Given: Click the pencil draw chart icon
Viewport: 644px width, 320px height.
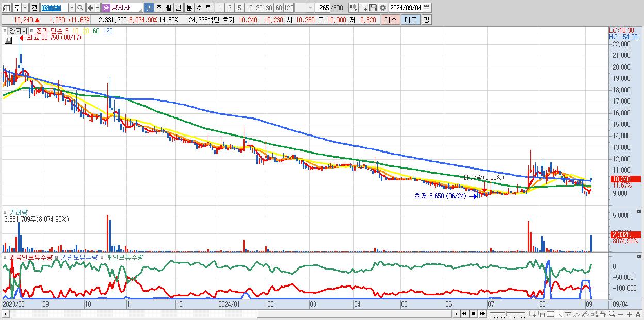Looking at the screenshot, I should [586, 314].
